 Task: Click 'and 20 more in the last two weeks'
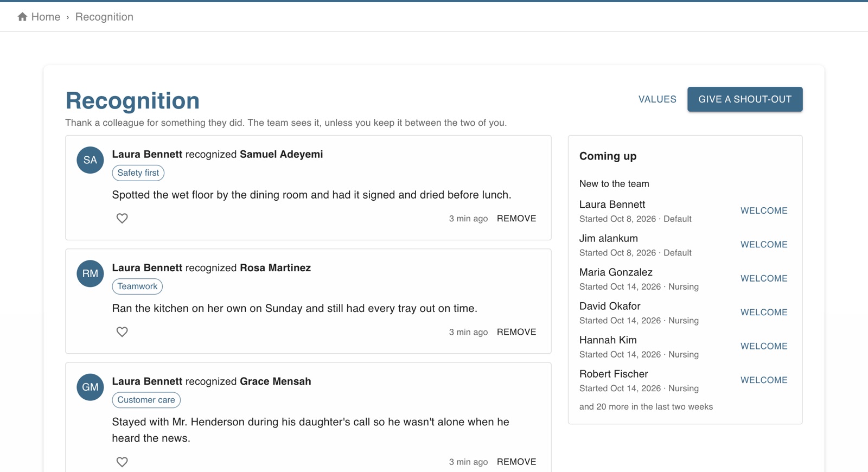(x=646, y=406)
